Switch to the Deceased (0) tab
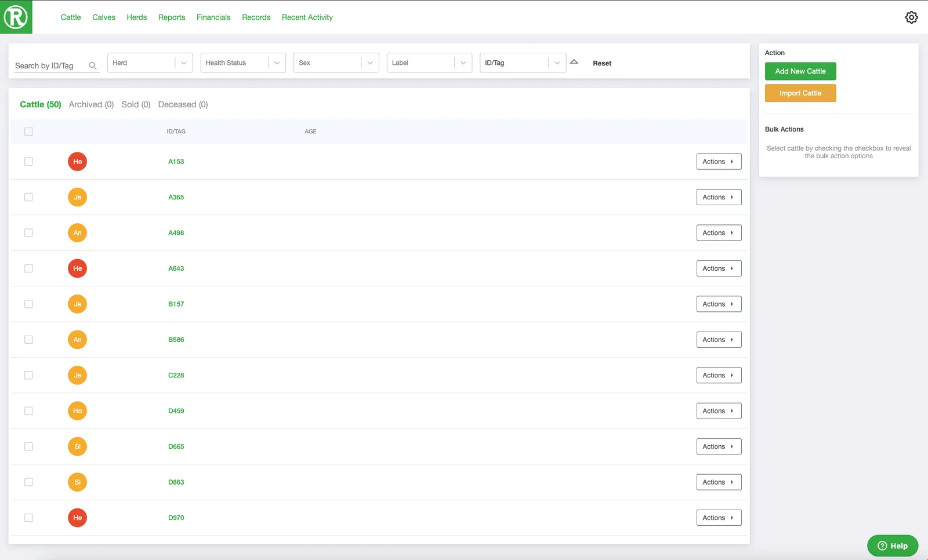 (183, 104)
